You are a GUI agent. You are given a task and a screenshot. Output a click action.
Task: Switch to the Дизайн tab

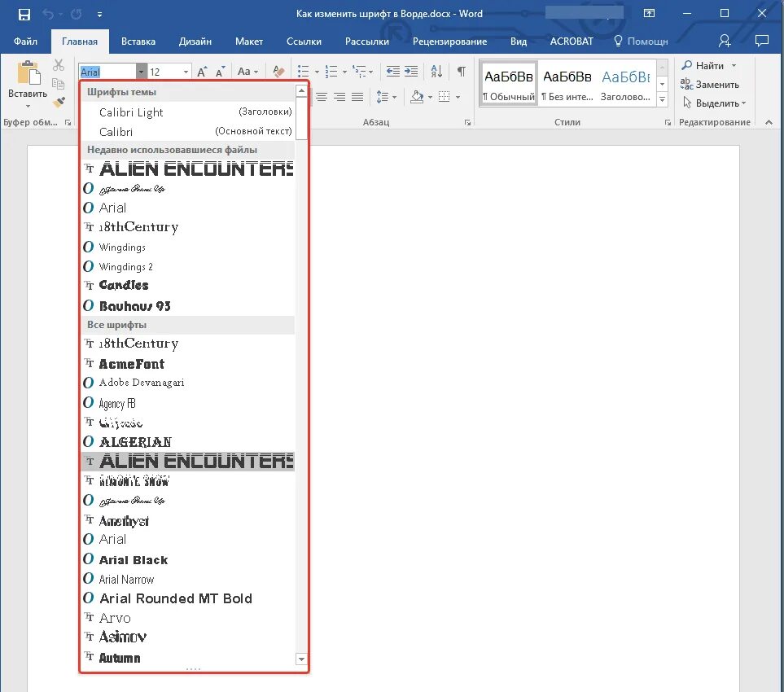coord(195,41)
